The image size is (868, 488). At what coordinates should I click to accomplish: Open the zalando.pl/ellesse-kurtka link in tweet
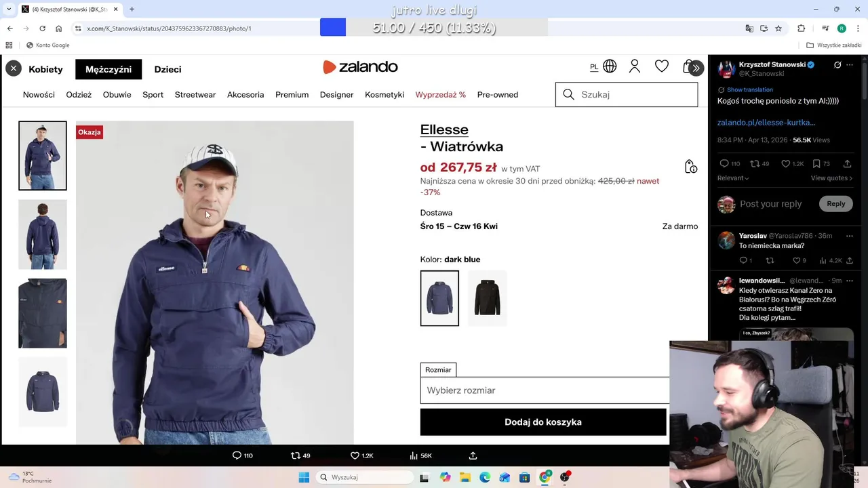click(766, 123)
